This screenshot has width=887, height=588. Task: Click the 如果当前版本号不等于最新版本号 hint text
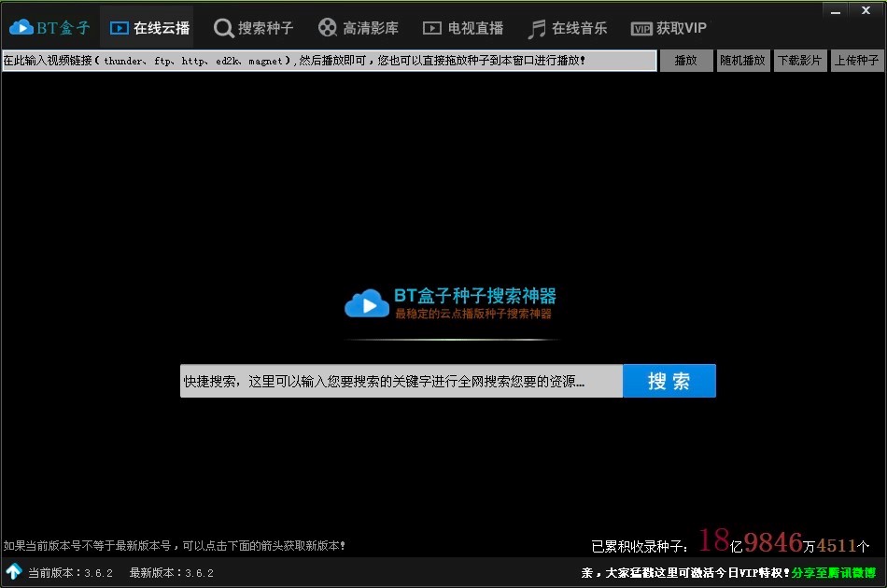pyautogui.click(x=175, y=546)
